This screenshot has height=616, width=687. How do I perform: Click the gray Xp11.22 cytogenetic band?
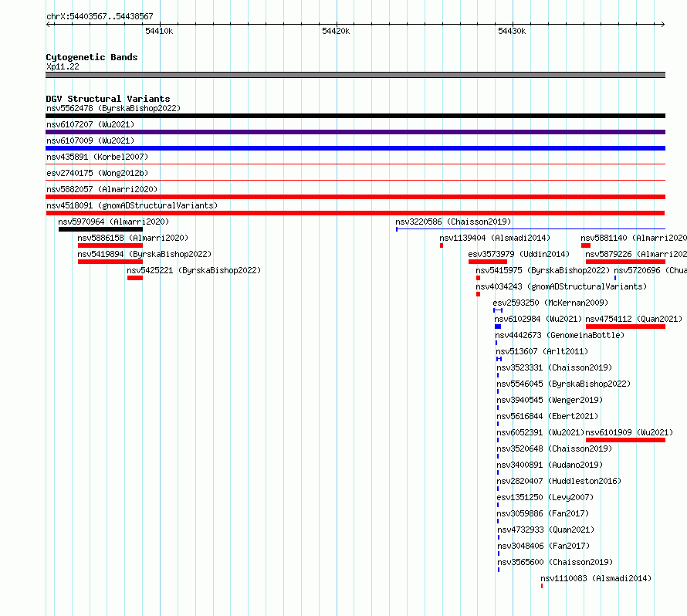(355, 75)
